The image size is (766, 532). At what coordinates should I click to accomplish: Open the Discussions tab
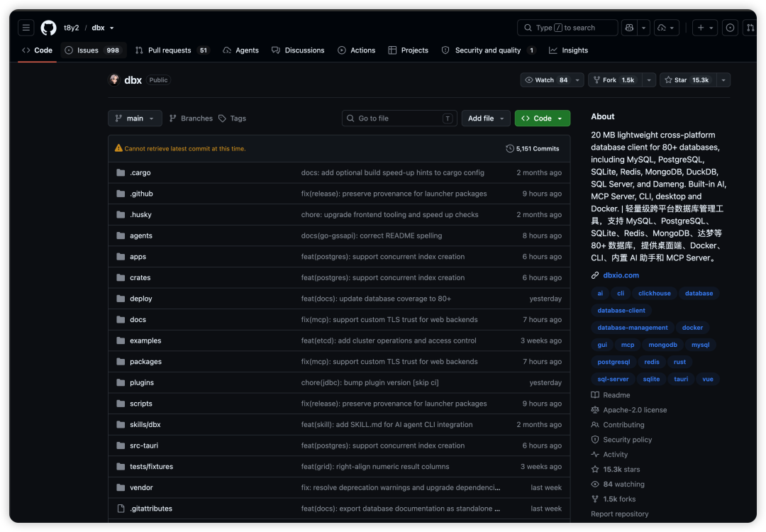point(299,50)
